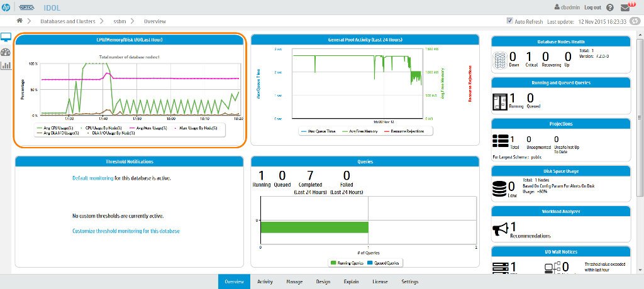Click the Database Nodes Health cluster icon

coord(500,60)
